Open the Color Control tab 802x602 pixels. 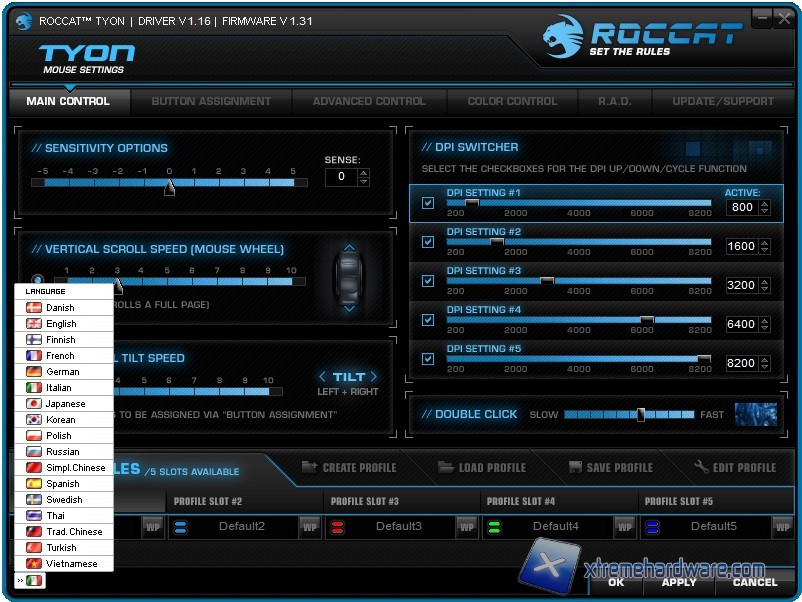point(512,101)
